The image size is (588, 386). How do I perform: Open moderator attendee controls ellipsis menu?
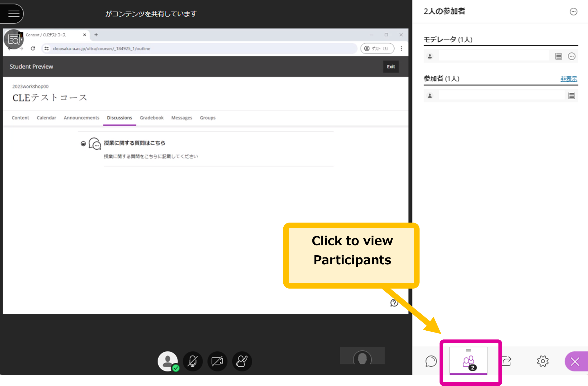click(571, 56)
